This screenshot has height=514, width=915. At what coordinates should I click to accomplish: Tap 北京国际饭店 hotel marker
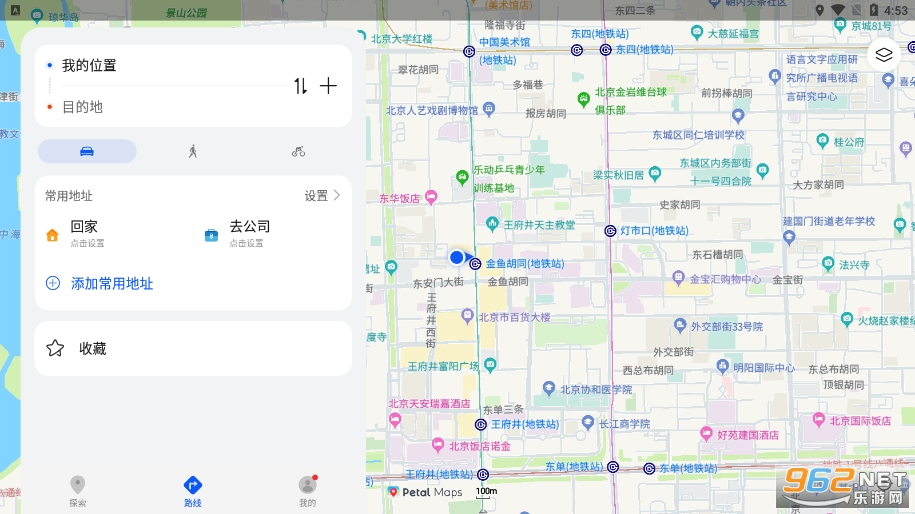point(819,419)
